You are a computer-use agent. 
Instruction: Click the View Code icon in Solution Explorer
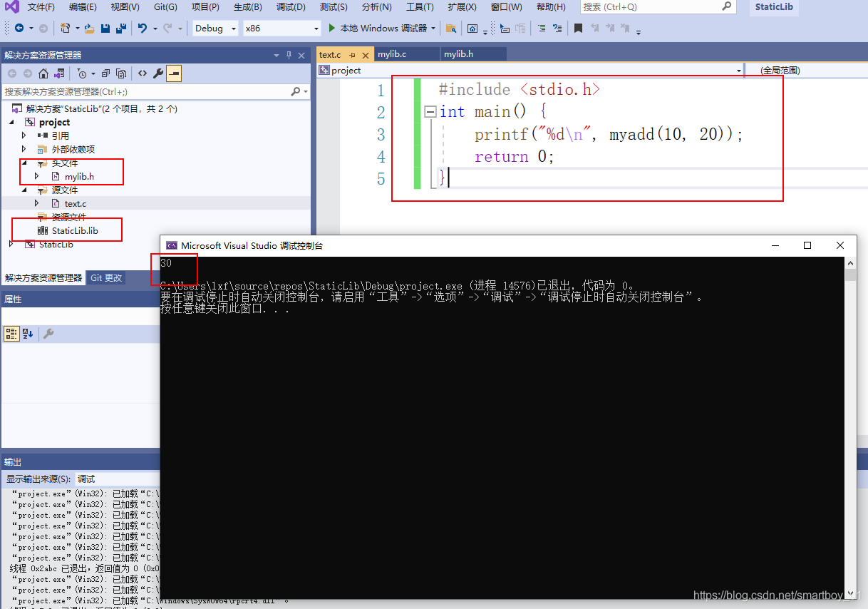142,73
